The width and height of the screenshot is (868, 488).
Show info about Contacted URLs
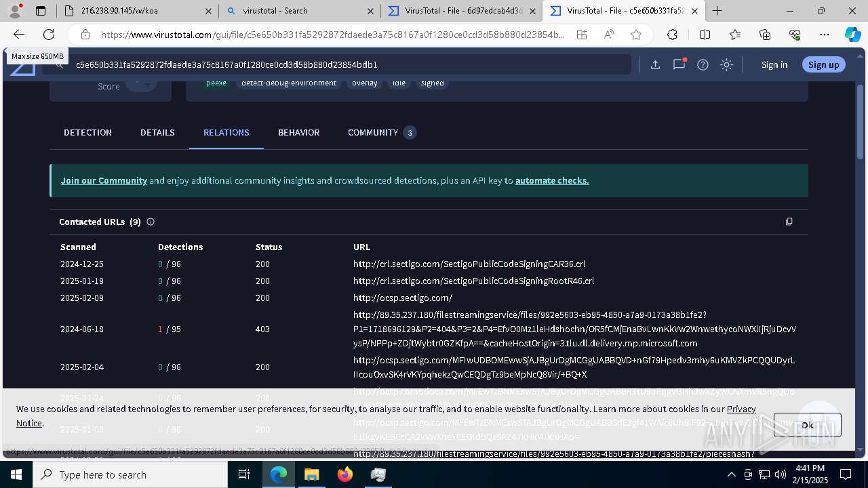tap(151, 222)
